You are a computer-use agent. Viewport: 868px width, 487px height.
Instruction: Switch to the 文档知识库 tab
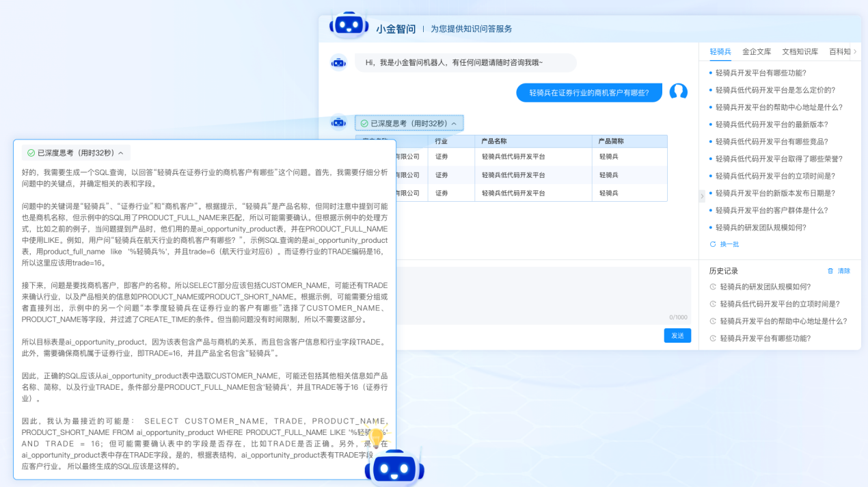(x=800, y=52)
